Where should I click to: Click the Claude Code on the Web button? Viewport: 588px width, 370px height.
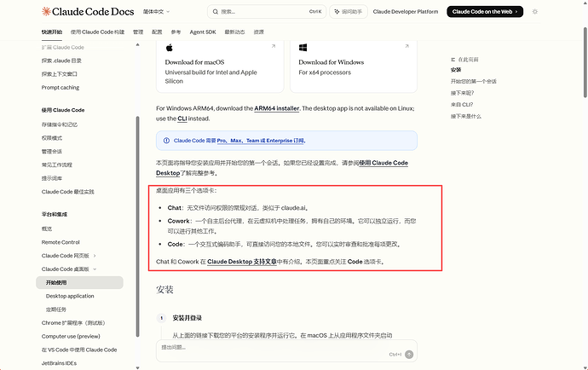coord(485,12)
